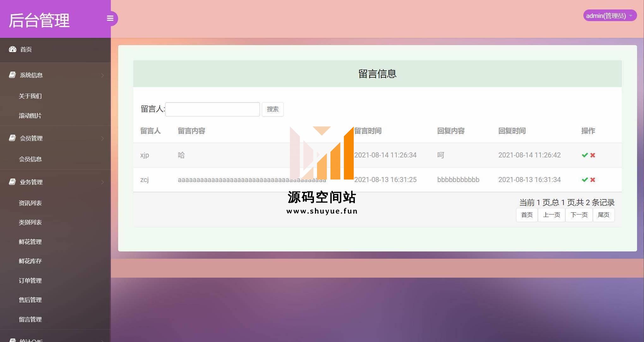This screenshot has height=342, width=644.
Task: Select timestamp 2021-08-13 16:31:25
Action: tap(385, 180)
